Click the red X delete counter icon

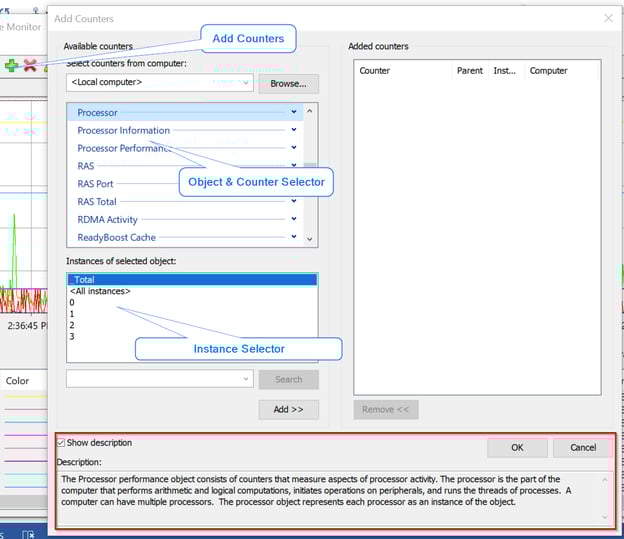(30, 65)
